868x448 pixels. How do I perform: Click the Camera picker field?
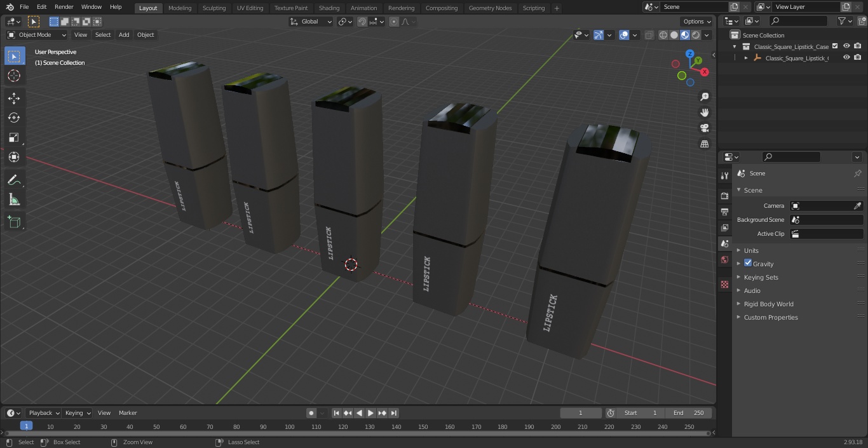pyautogui.click(x=826, y=206)
